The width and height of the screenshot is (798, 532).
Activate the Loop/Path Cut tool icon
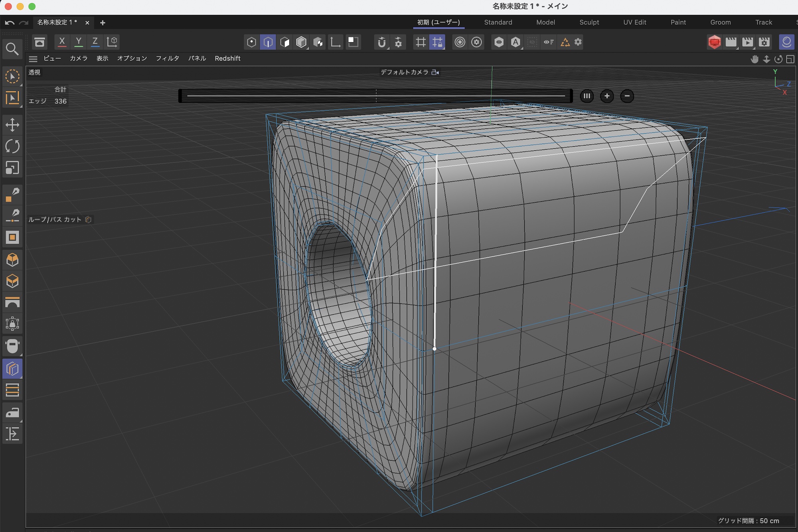pos(12,369)
